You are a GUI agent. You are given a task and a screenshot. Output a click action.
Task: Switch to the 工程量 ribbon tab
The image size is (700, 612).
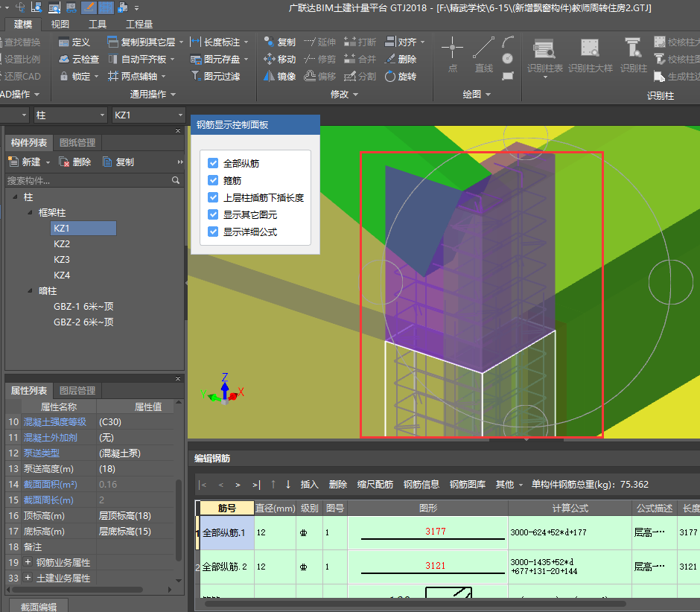point(139,24)
